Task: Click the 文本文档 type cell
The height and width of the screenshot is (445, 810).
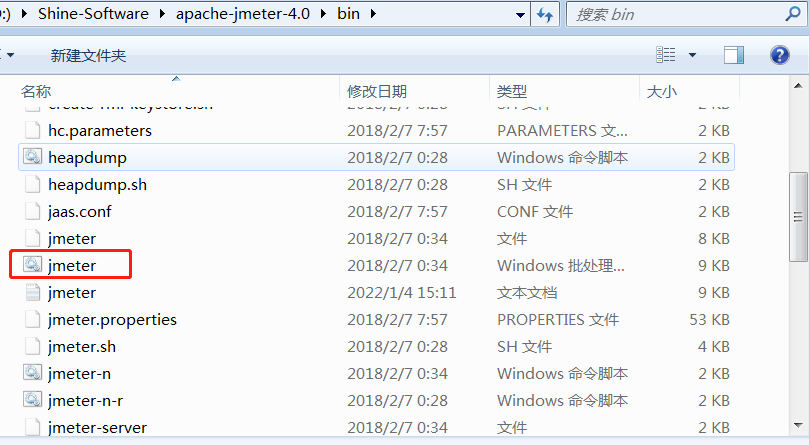Action: 527,293
